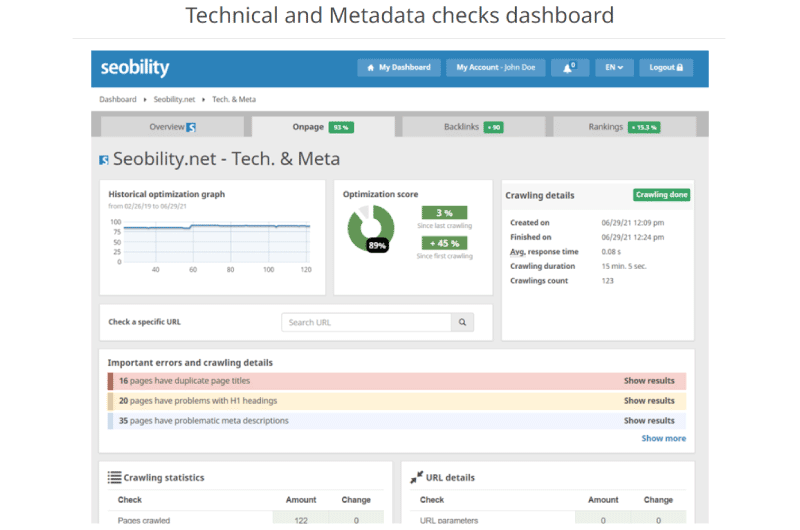Click the red marker on duplicate titles row

tap(110, 381)
